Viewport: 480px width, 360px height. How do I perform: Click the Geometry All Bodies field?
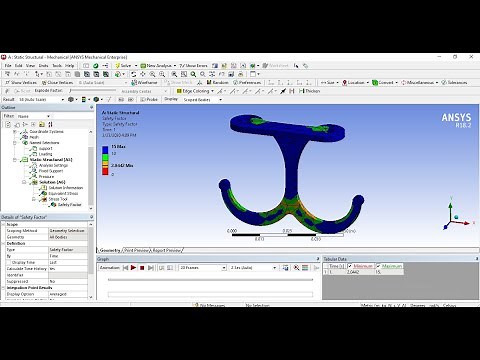pyautogui.click(x=68, y=237)
